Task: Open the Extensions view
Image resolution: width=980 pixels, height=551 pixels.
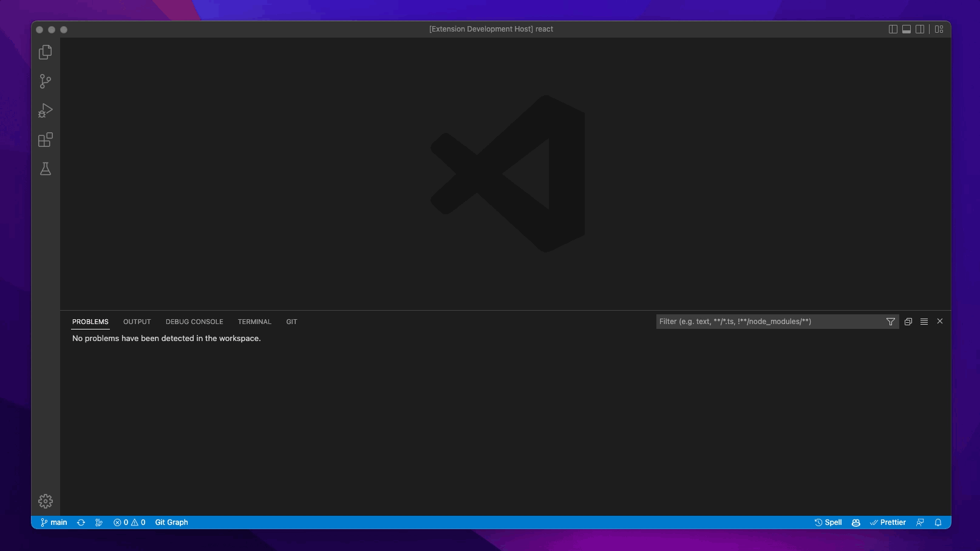Action: click(x=46, y=140)
